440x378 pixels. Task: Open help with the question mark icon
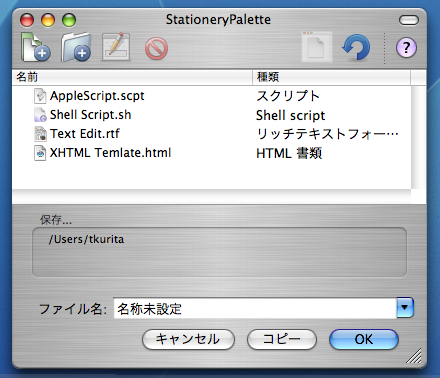tap(406, 47)
